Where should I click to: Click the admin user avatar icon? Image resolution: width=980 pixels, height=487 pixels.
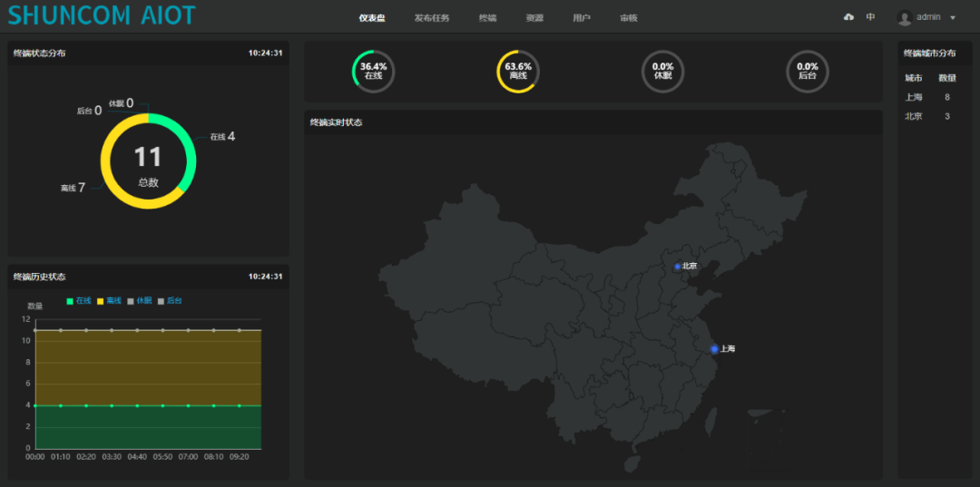click(x=904, y=17)
